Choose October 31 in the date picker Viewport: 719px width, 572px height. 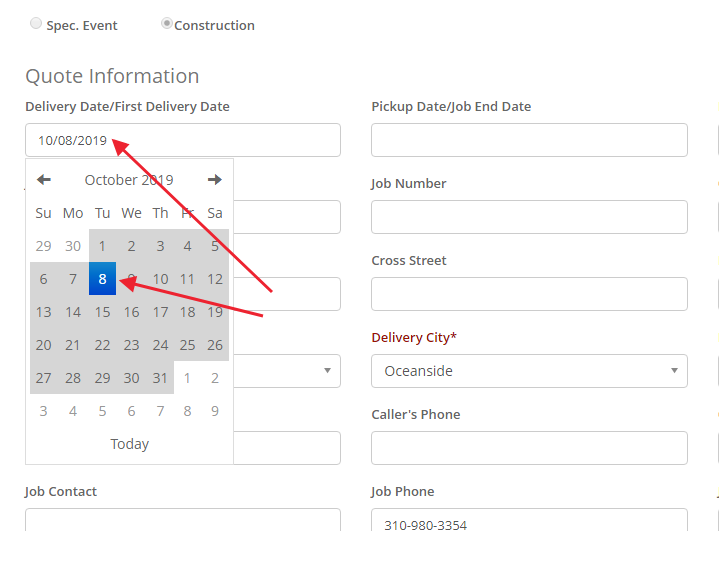click(x=160, y=378)
